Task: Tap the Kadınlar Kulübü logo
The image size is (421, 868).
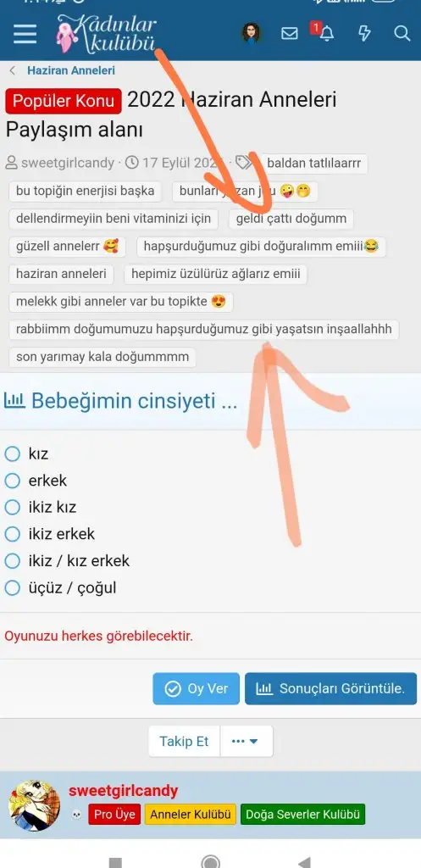Action: pos(106,33)
